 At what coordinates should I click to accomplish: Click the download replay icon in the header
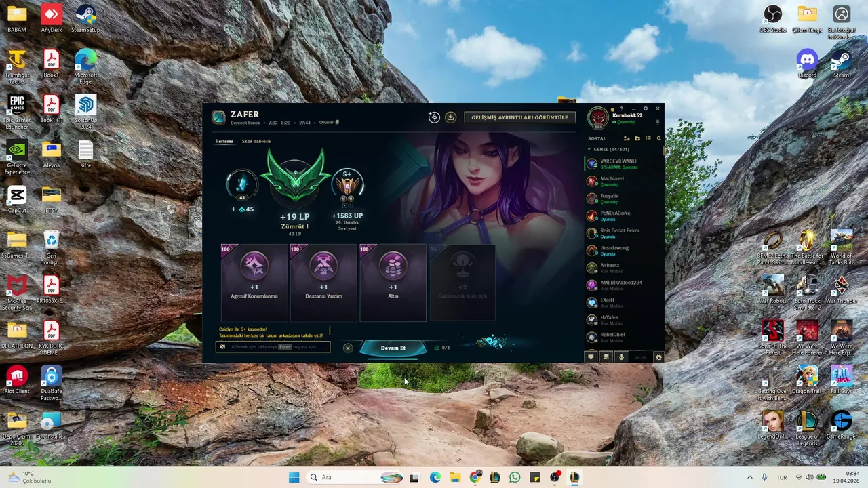tap(450, 117)
